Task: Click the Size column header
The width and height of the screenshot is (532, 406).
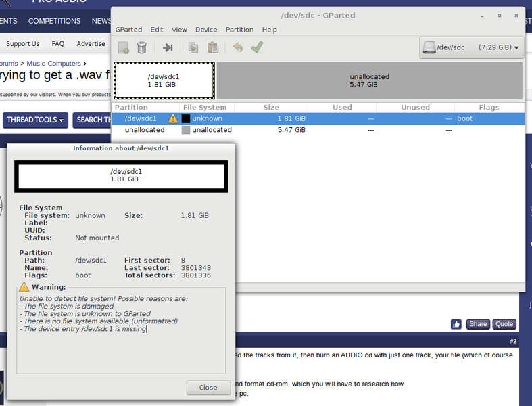Action: [x=271, y=108]
